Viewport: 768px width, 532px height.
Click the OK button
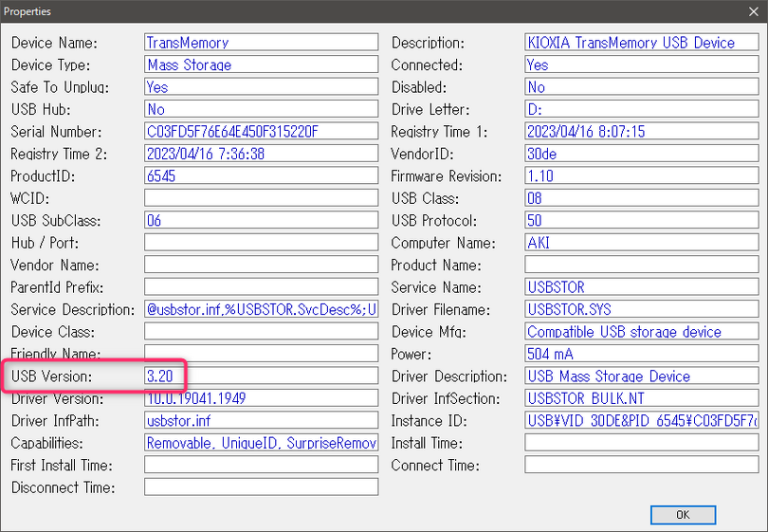click(x=683, y=515)
